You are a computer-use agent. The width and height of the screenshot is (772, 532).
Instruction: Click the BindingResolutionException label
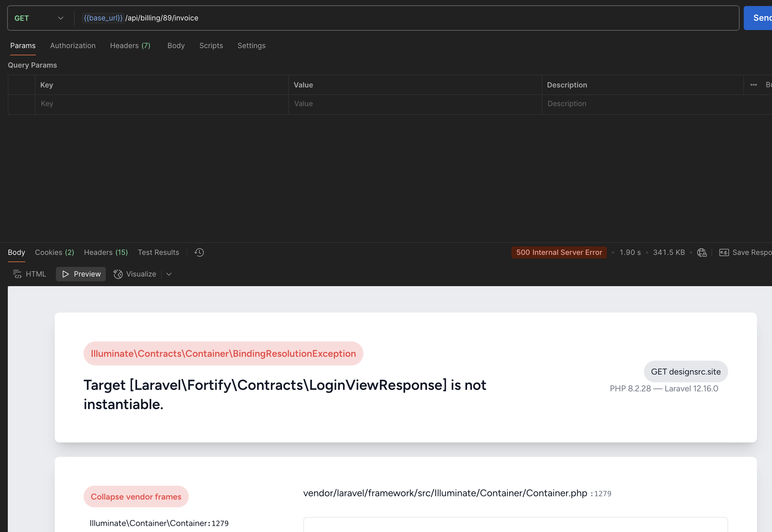pos(223,353)
